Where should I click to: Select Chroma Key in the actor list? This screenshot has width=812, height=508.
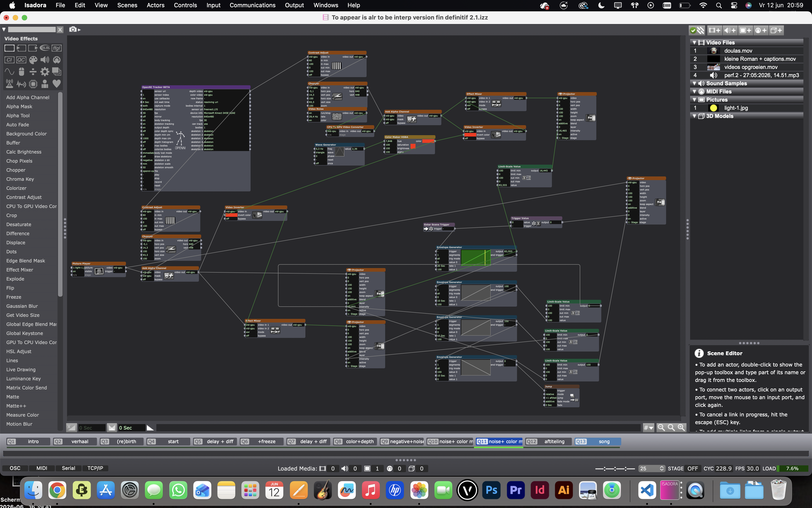(20, 179)
